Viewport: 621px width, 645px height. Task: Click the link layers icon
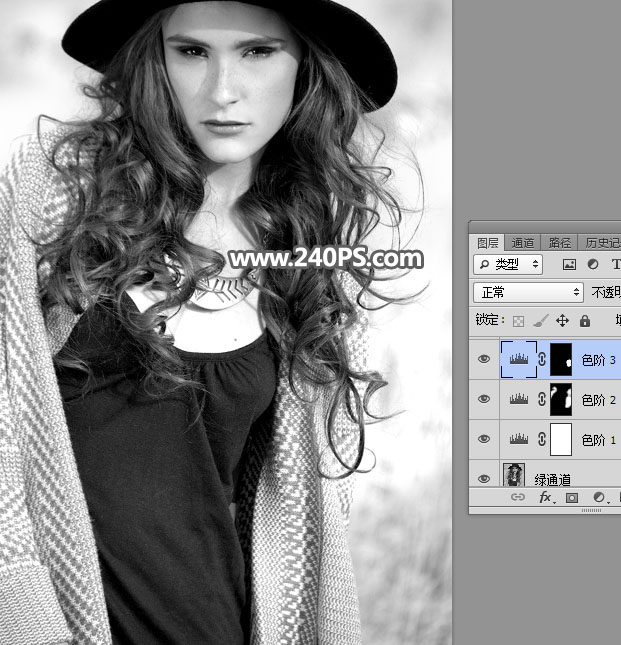click(518, 497)
